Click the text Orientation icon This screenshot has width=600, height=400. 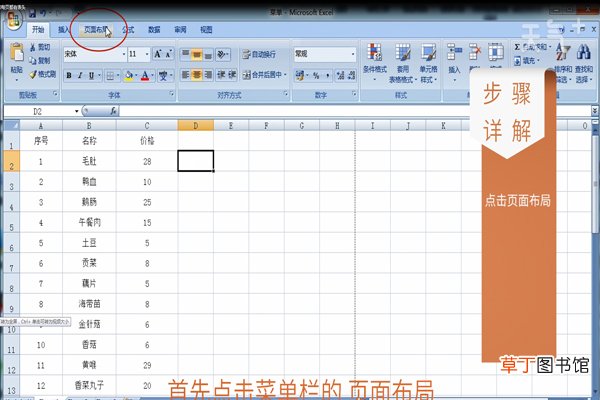pos(221,55)
